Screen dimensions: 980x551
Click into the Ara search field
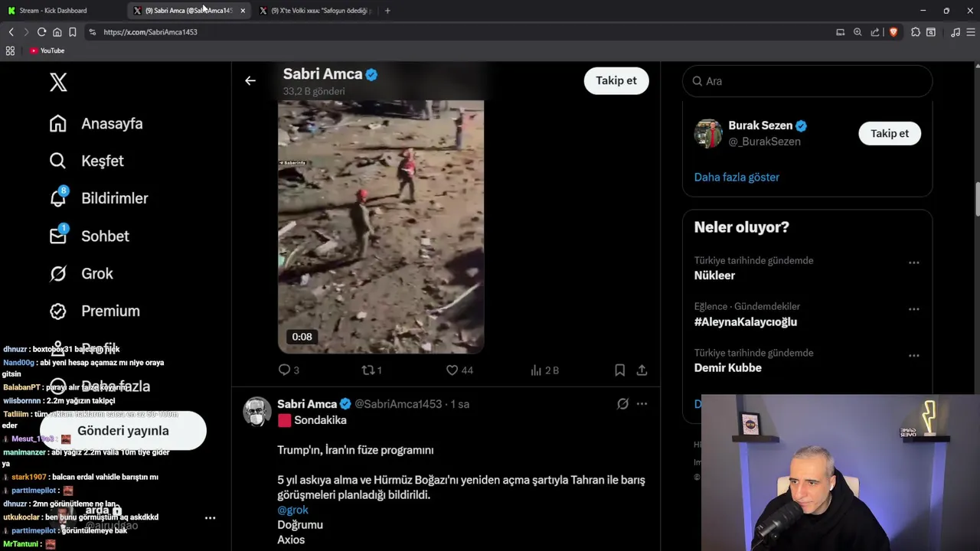click(x=807, y=81)
